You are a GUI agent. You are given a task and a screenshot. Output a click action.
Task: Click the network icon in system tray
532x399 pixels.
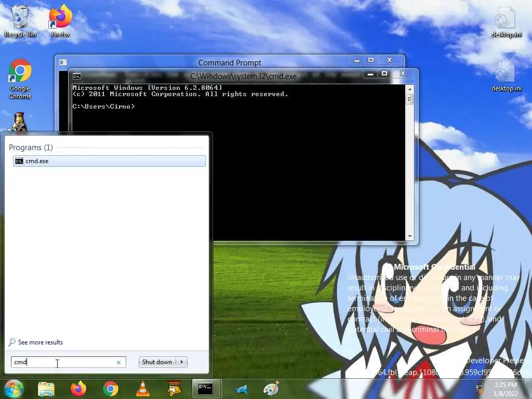click(x=480, y=390)
